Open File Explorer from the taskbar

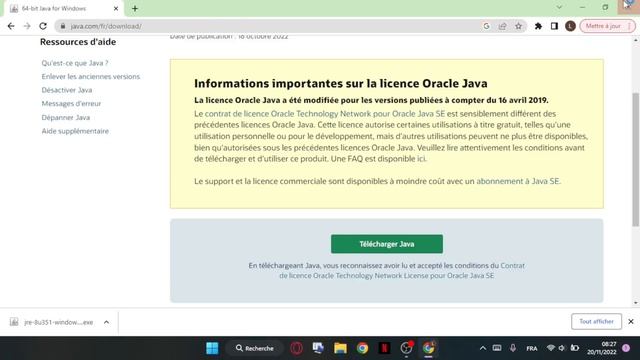[340, 348]
